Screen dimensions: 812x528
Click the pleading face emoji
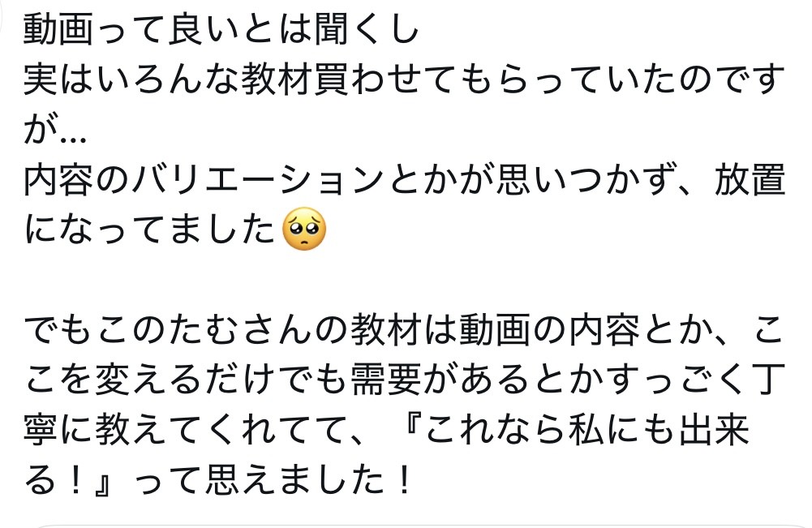(x=304, y=229)
